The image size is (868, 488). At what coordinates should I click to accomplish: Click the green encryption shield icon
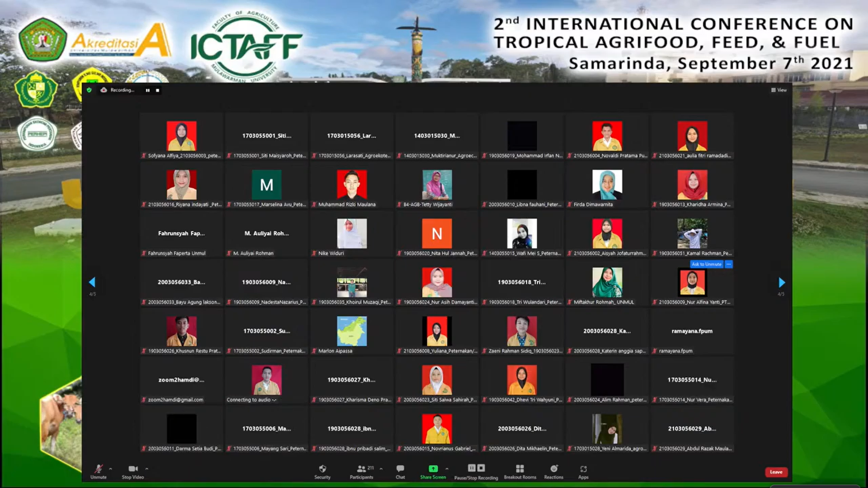coord(89,90)
